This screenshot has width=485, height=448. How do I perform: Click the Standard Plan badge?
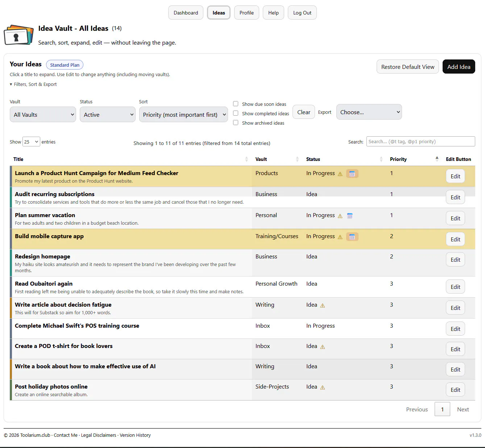(x=65, y=65)
